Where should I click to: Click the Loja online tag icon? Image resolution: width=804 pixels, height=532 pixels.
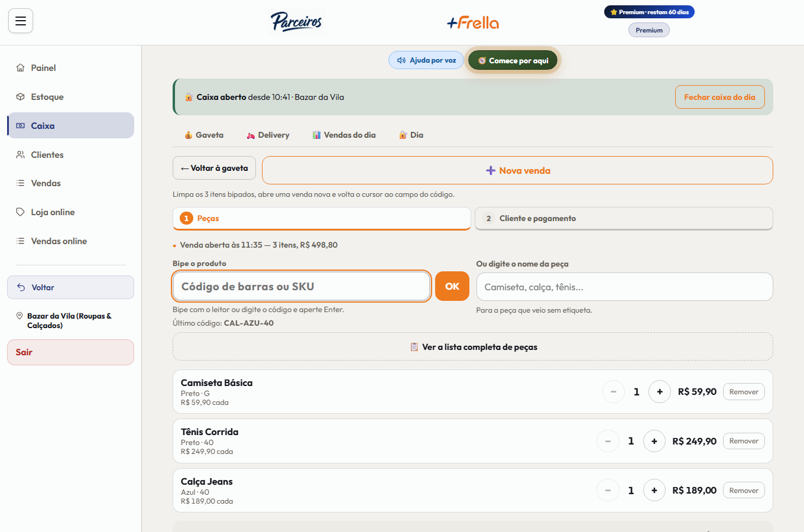[21, 212]
